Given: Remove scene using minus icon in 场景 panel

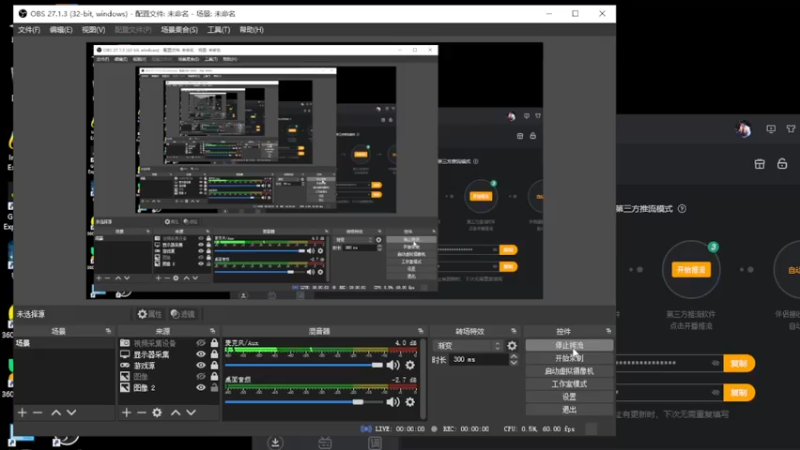Looking at the screenshot, I should point(37,412).
